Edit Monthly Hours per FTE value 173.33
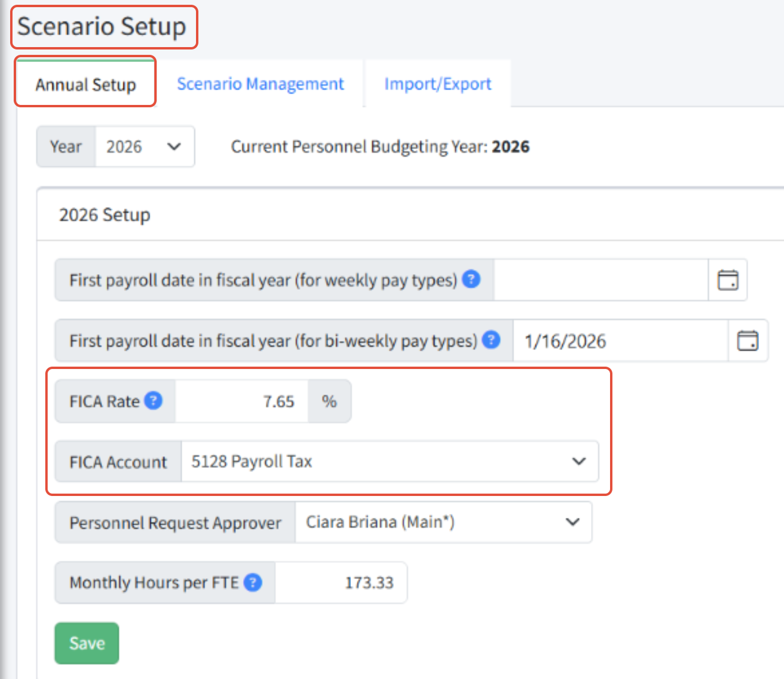The image size is (784, 679). [x=341, y=582]
